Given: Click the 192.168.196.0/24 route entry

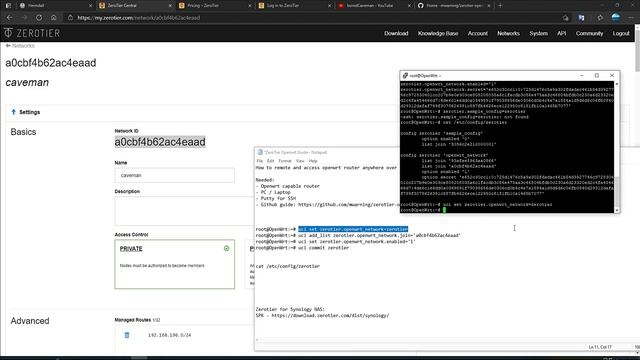Looking at the screenshot, I should coord(169,335).
